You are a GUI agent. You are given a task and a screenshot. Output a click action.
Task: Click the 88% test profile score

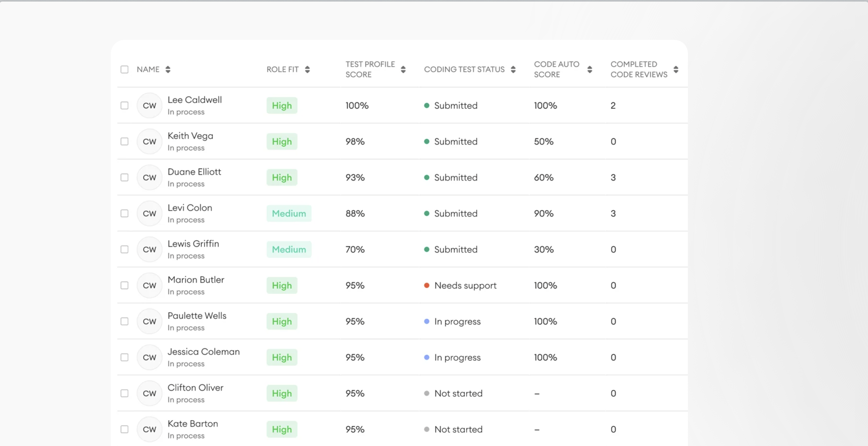coord(355,214)
